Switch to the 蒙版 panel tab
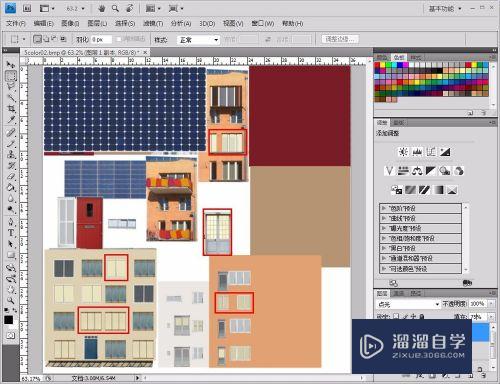 [399, 123]
